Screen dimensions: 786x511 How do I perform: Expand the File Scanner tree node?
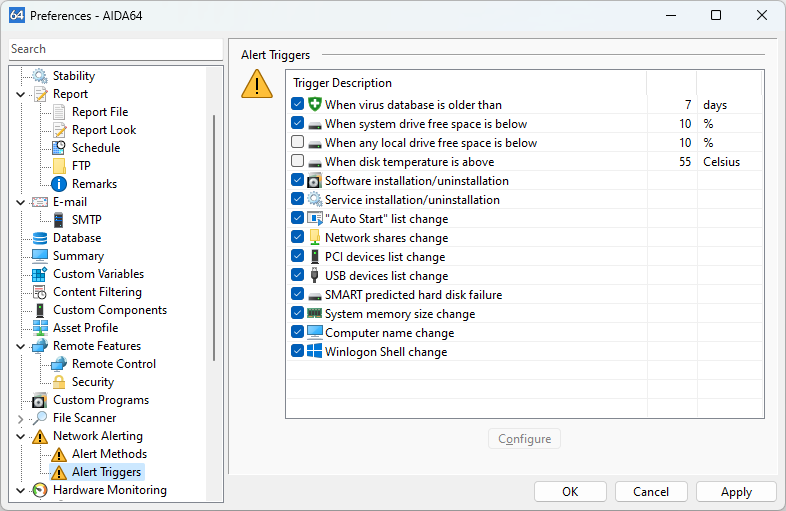21,418
